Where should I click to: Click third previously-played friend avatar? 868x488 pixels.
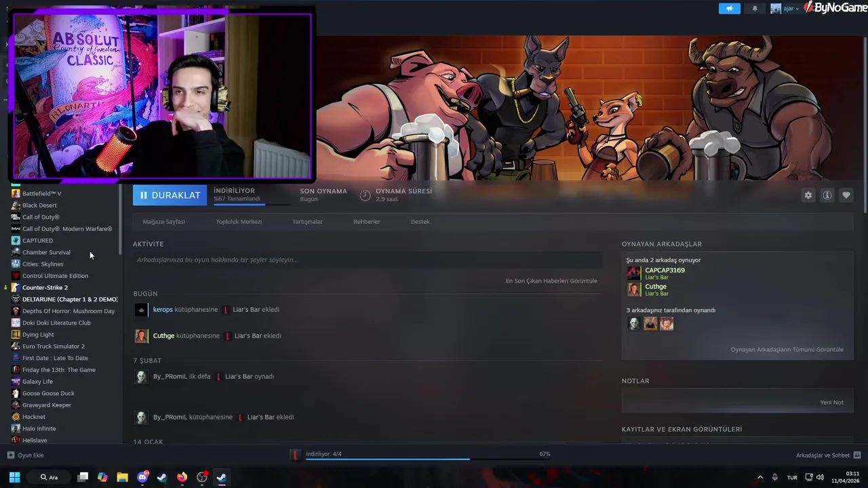(667, 324)
